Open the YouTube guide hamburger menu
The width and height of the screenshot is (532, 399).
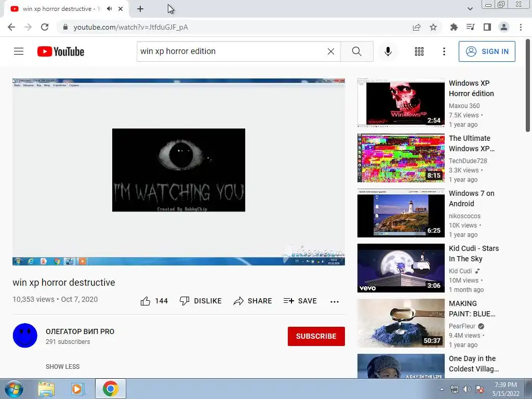19,51
